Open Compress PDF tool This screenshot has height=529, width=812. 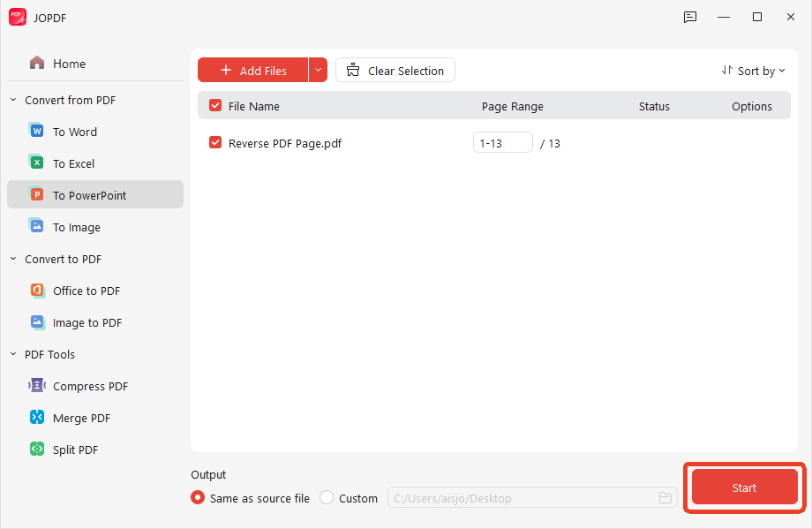[95, 386]
